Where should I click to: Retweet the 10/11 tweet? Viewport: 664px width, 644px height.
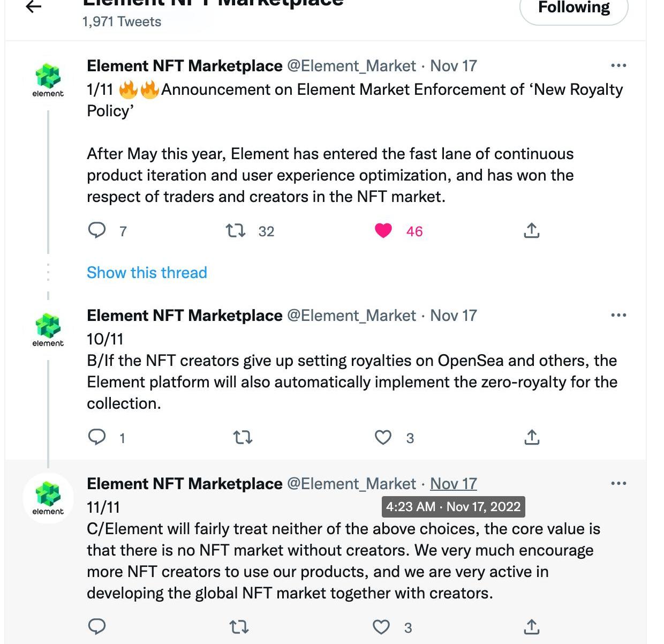point(243,438)
